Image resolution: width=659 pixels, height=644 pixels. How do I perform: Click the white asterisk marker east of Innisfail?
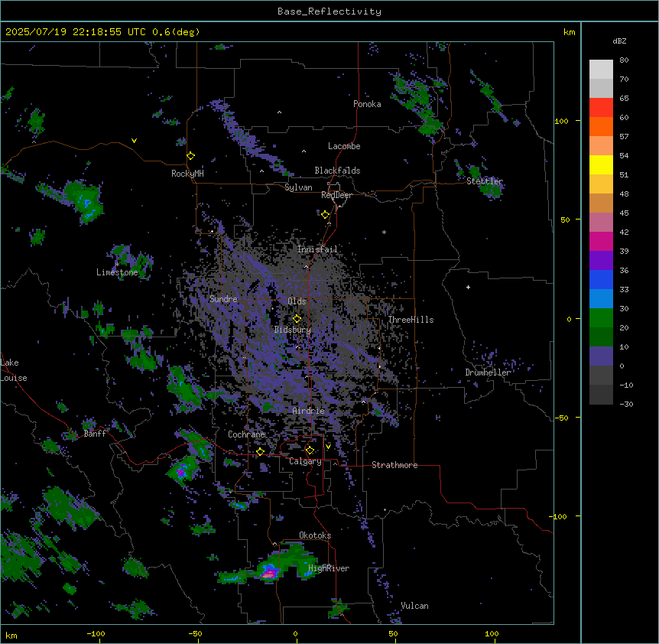tap(384, 232)
